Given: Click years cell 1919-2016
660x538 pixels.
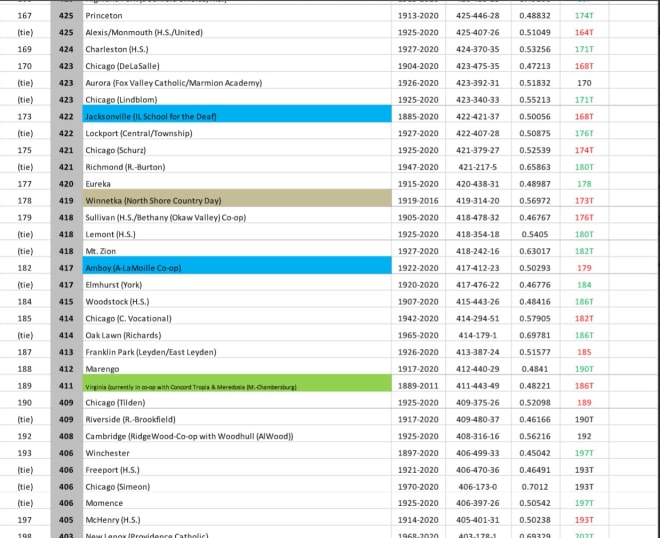Looking at the screenshot, I should 418,201.
